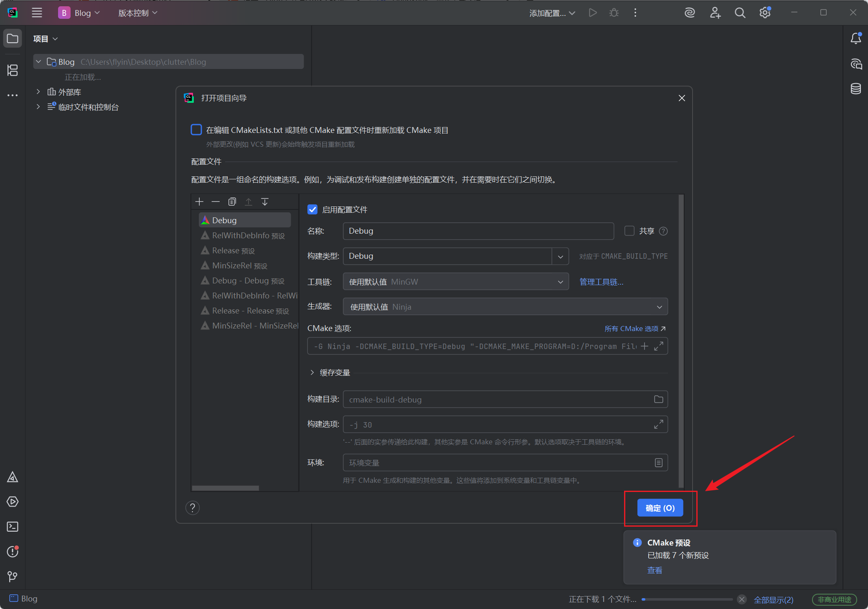Move profile down with arrow icon
This screenshot has width=868, height=609.
[x=265, y=202]
